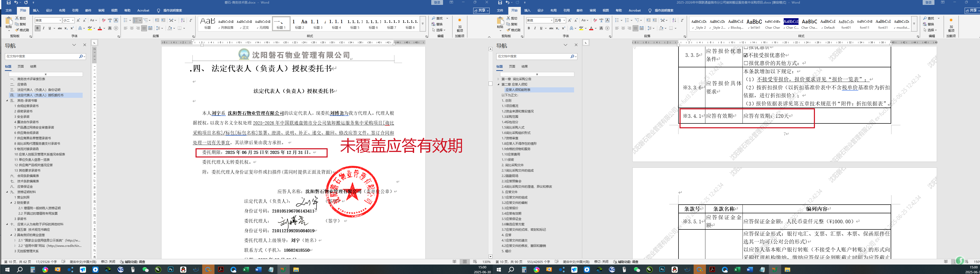Open WeChat on the left taskbar
This screenshot has width=980, height=274.
pyautogui.click(x=145, y=269)
